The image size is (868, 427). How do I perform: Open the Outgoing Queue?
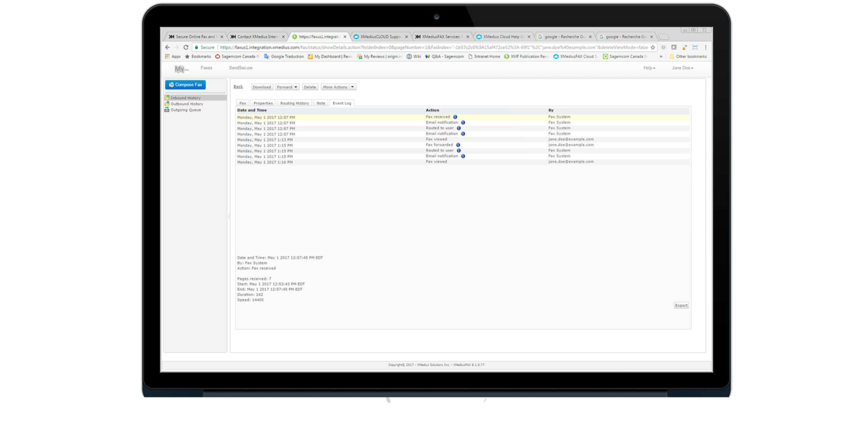click(185, 109)
